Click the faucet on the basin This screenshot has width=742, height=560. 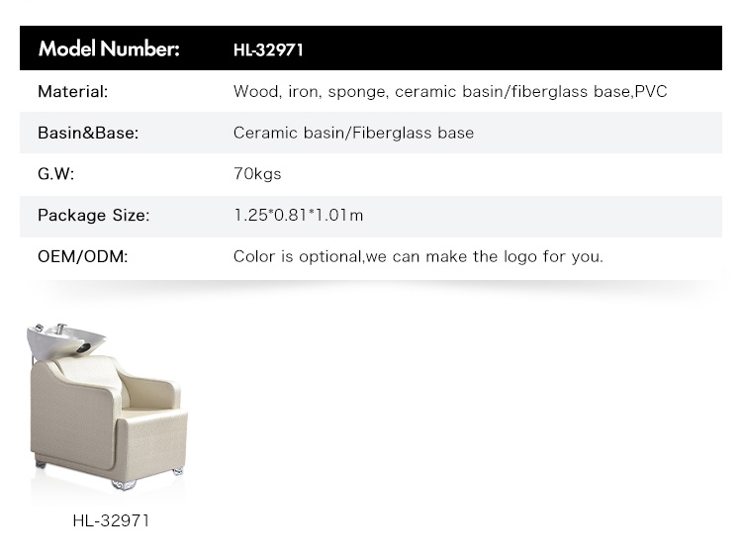point(60,328)
